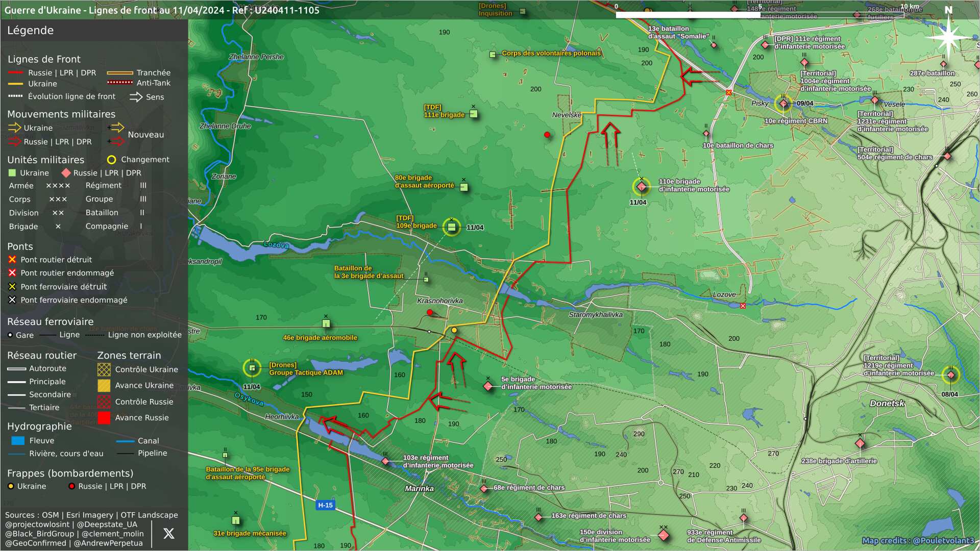
Task: Click the Groupe Tactique ADAM drone marker
Action: tap(252, 367)
